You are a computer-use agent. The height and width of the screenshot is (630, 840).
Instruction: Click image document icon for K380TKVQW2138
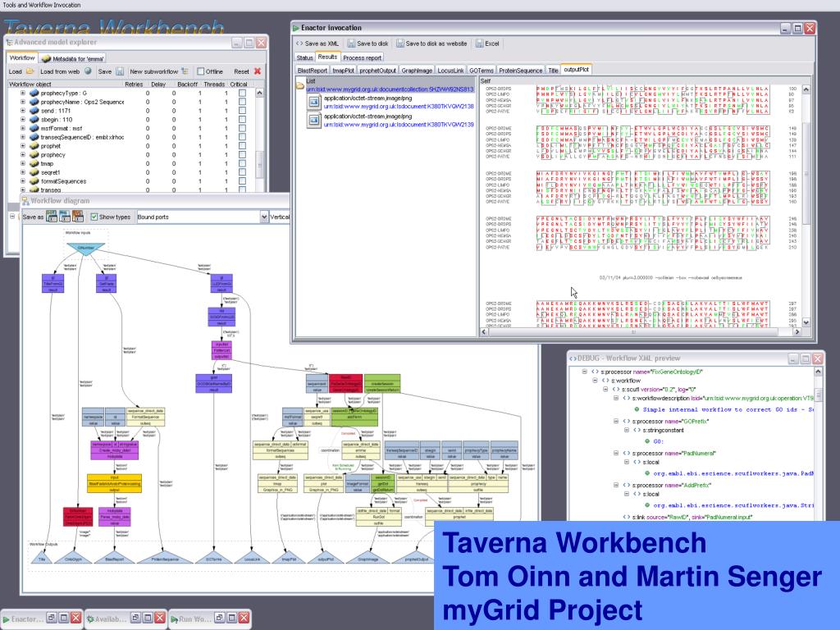[x=314, y=102]
